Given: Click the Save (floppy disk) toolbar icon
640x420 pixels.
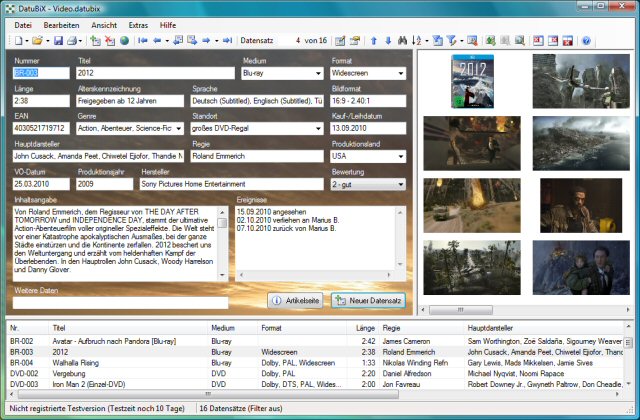Looking at the screenshot, I should tap(59, 41).
